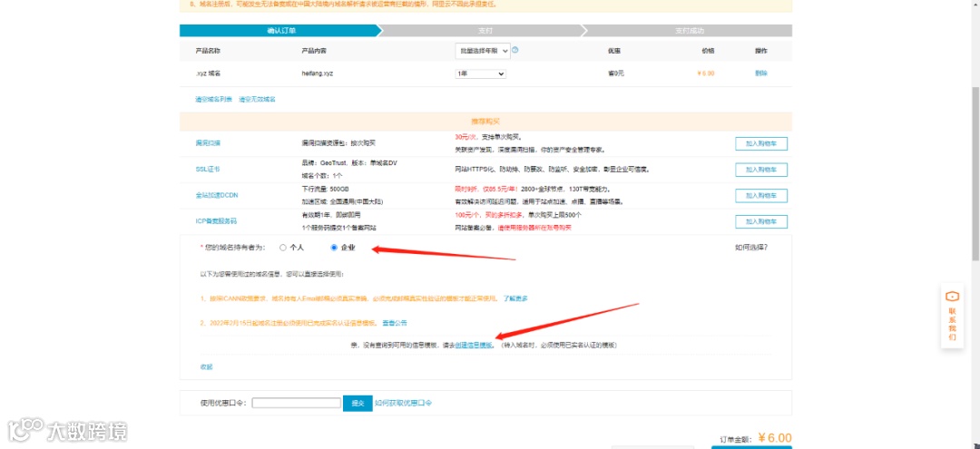980x449 pixels.
Task: Select the 个人 holder radio button
Action: point(283,248)
